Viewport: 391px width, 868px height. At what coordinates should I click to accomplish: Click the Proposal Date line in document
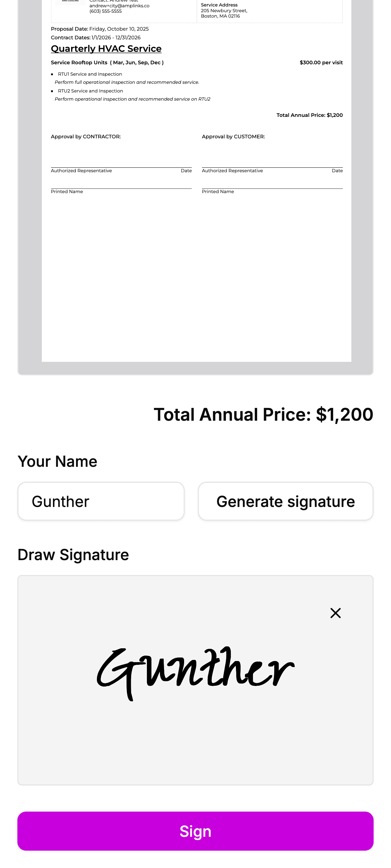click(100, 29)
